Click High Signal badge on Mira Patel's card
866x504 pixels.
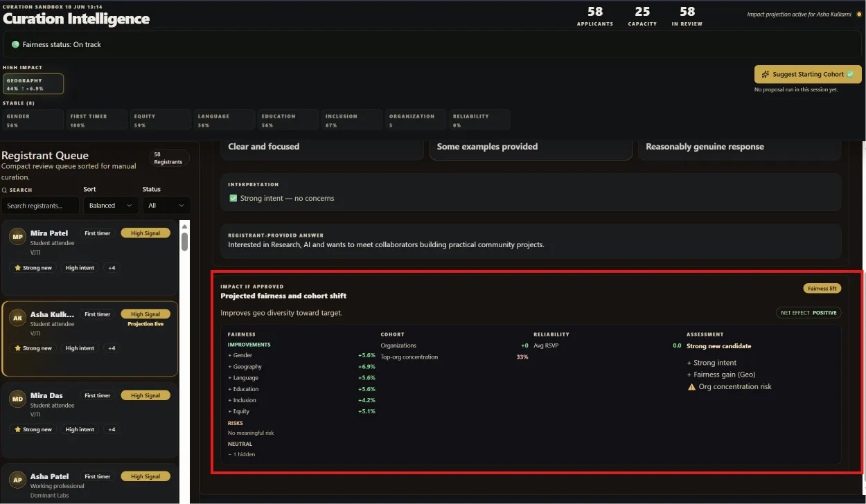(145, 233)
